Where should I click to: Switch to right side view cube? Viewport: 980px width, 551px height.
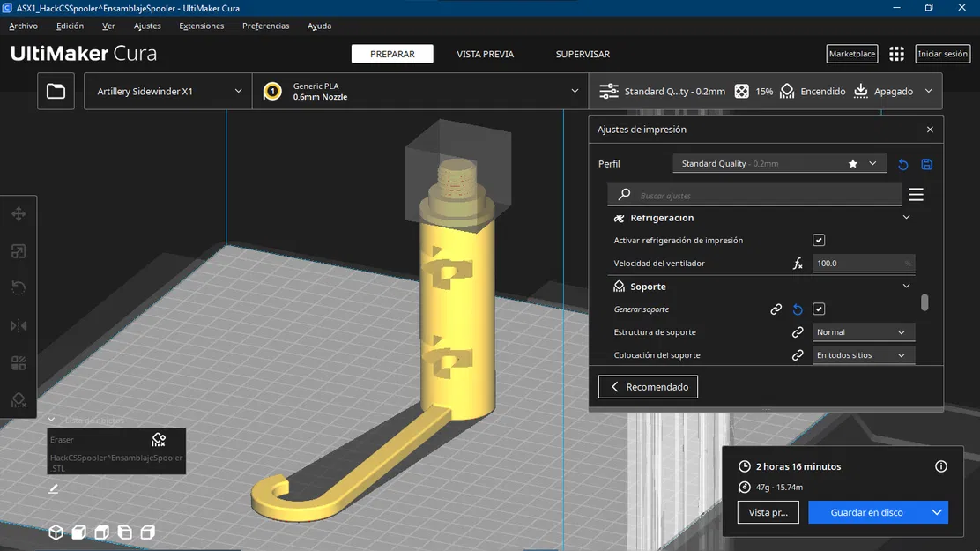[x=148, y=532]
